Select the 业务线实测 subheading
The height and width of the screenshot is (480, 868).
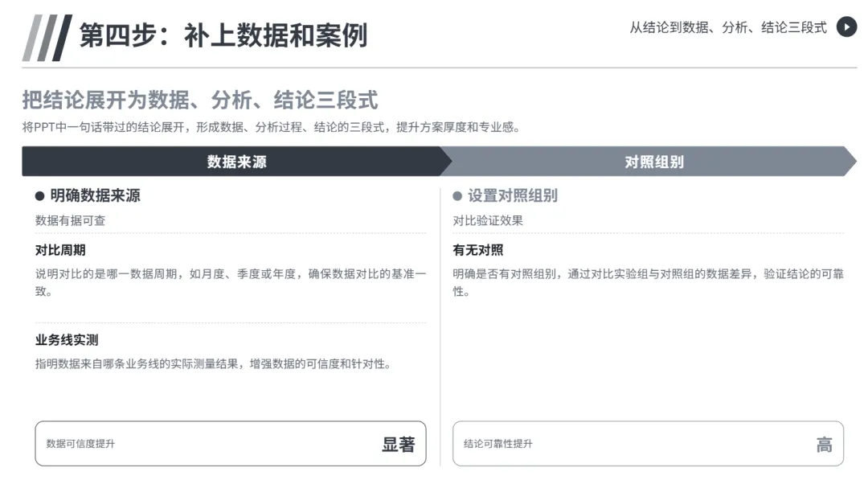pos(67,340)
